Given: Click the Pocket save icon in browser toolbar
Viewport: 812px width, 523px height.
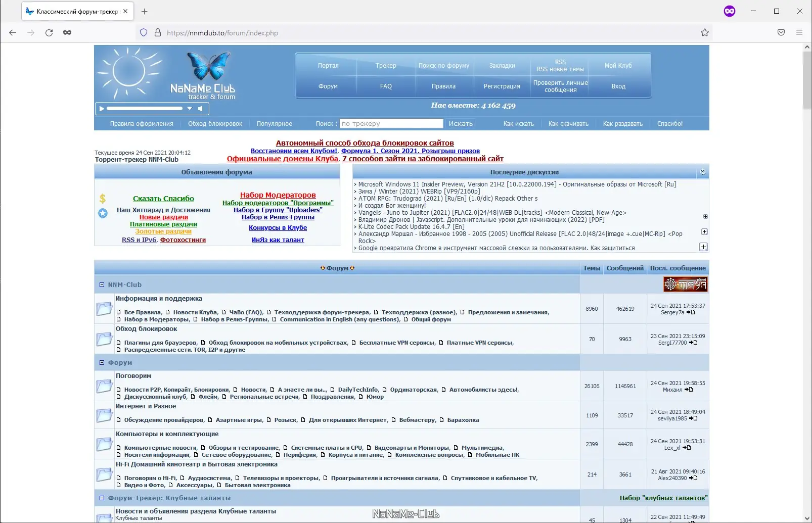Looking at the screenshot, I should pos(781,32).
